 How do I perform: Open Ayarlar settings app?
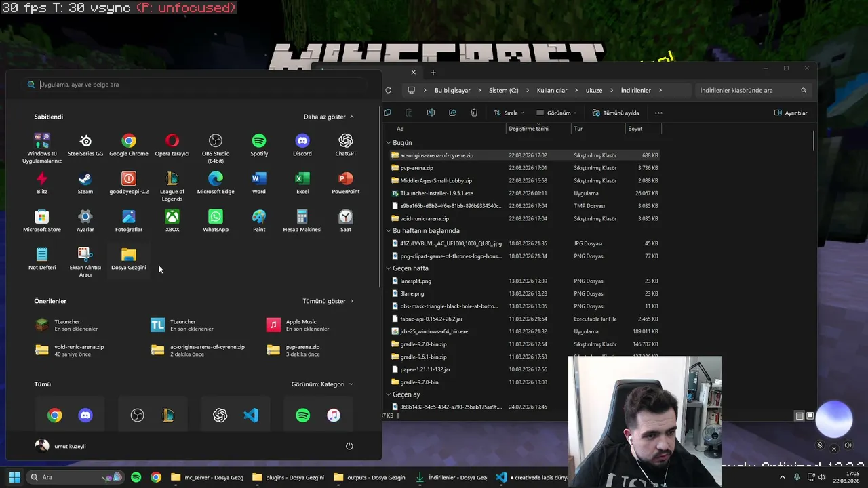pos(85,221)
